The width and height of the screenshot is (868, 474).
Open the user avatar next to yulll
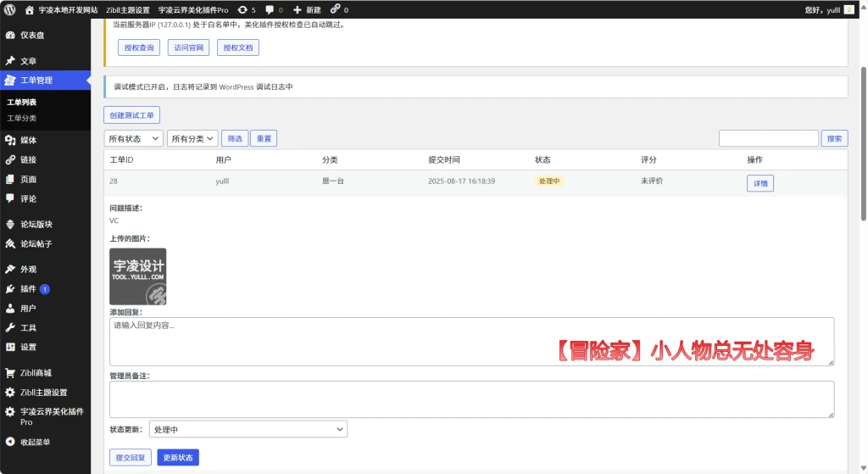(849, 9)
